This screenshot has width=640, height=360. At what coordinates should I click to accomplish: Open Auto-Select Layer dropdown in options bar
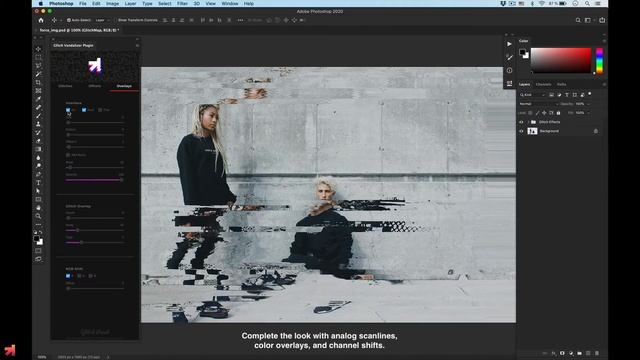(102, 20)
